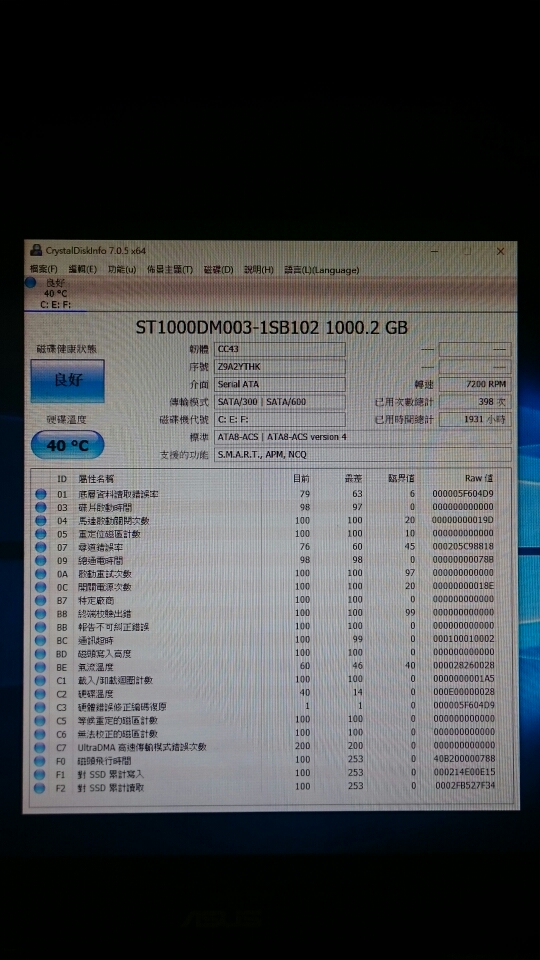Click the serial number field Z9A2YTHK
Viewport: 540px width, 960px height.
click(x=280, y=367)
